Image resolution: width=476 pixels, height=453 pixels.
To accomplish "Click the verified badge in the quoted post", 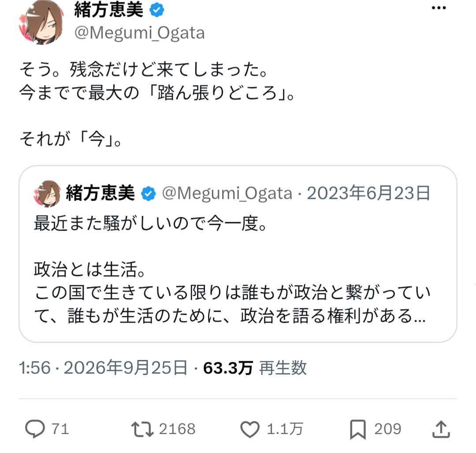I will pyautogui.click(x=149, y=194).
